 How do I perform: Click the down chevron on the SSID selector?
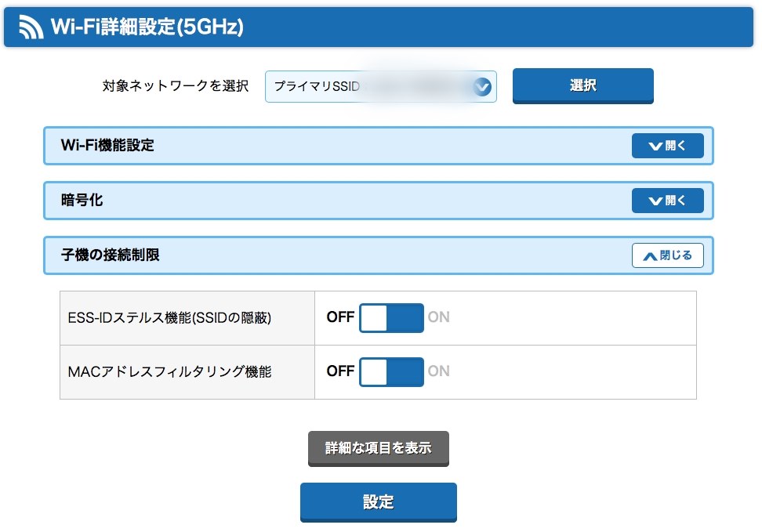coord(484,86)
